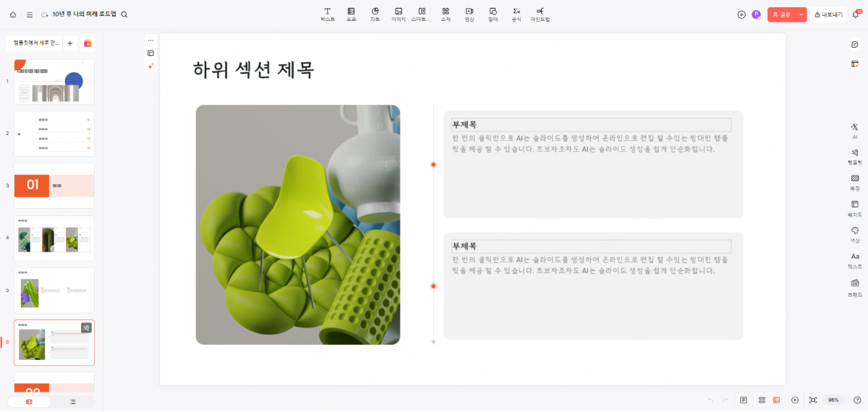
Task: Click the AI sparkle icon beside canvas
Action: tap(150, 66)
